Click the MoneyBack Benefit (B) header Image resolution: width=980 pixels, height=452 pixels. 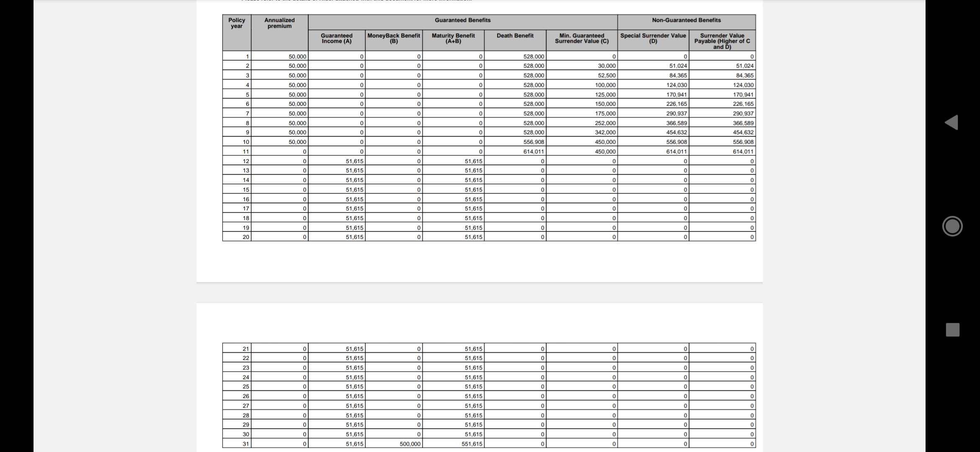coord(393,39)
